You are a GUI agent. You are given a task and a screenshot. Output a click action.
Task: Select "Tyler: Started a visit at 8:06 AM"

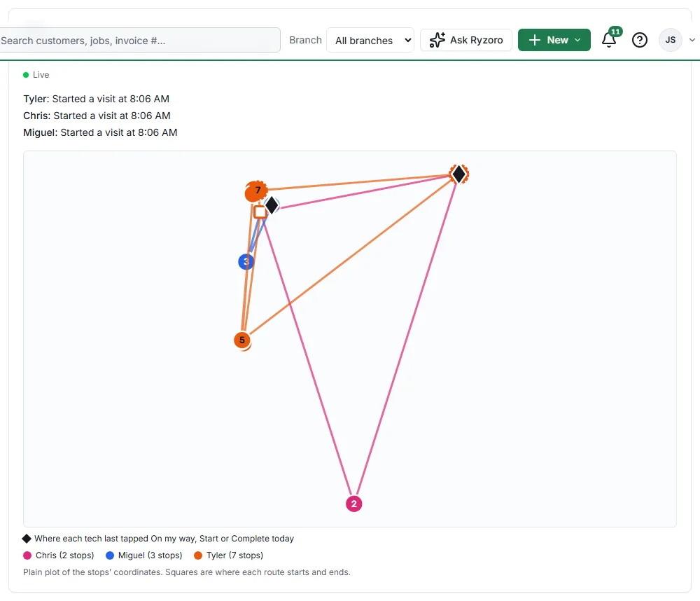click(97, 99)
